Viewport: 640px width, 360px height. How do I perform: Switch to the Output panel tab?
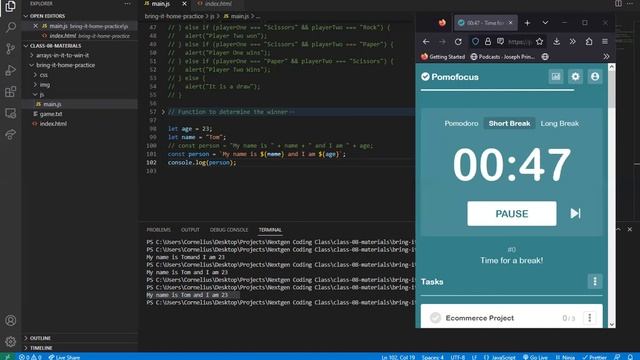(x=190, y=230)
